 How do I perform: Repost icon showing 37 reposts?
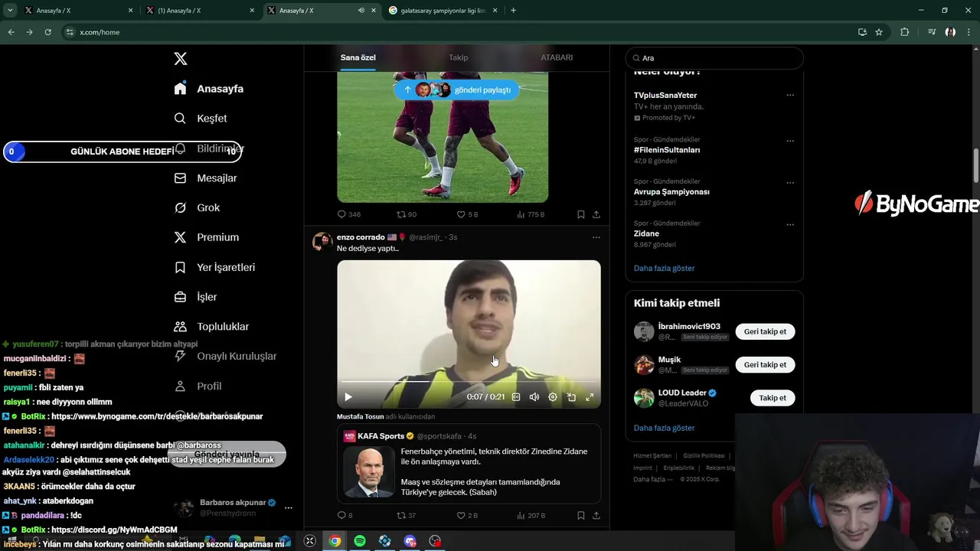click(x=401, y=516)
